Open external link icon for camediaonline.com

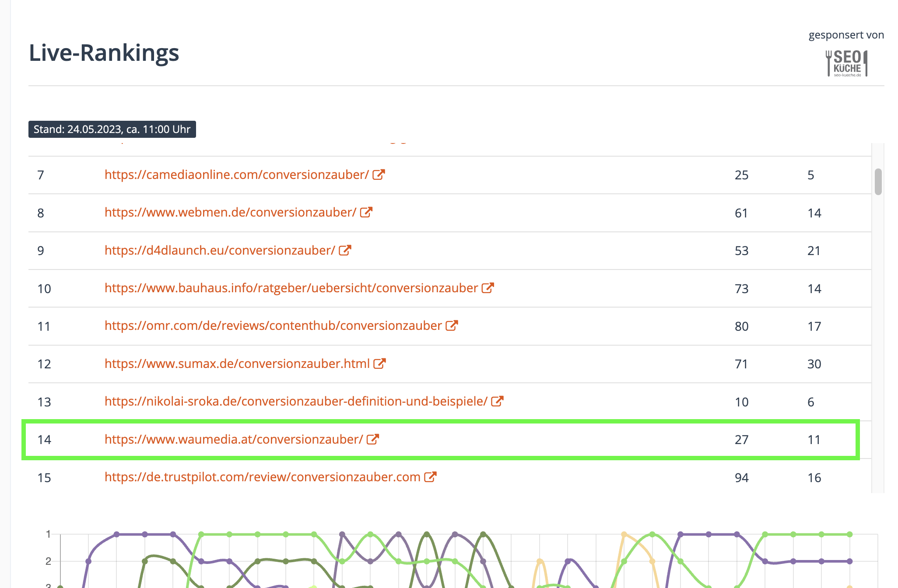[379, 175]
